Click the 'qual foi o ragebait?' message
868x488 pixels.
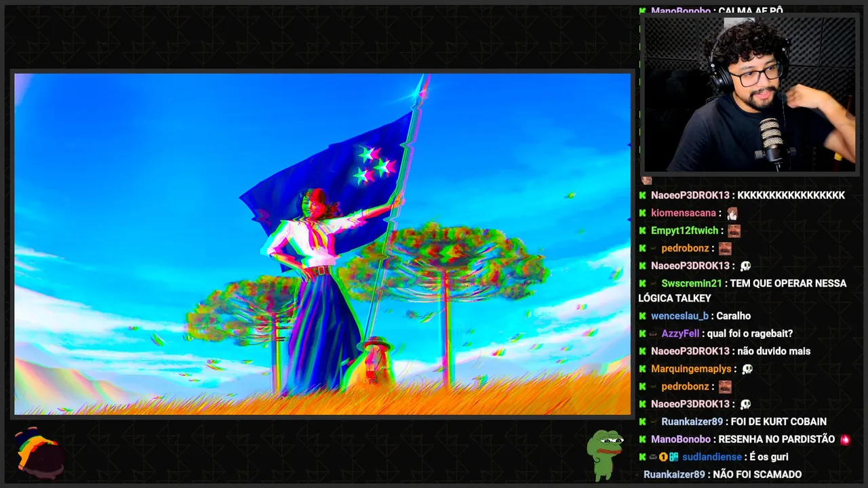[x=749, y=333]
